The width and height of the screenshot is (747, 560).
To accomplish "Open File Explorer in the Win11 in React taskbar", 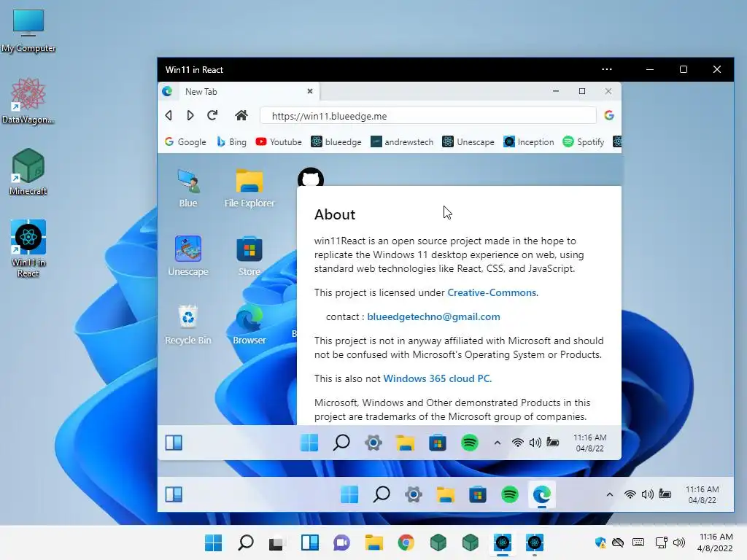I will tap(446, 494).
